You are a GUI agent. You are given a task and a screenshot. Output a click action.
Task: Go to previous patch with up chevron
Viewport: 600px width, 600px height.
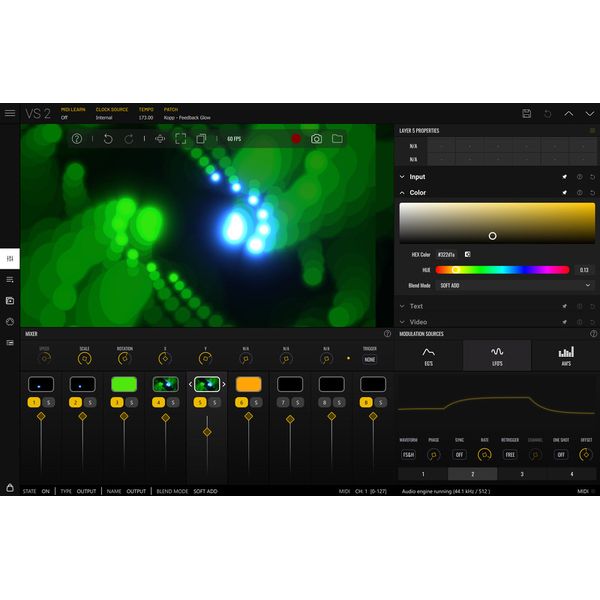(569, 114)
